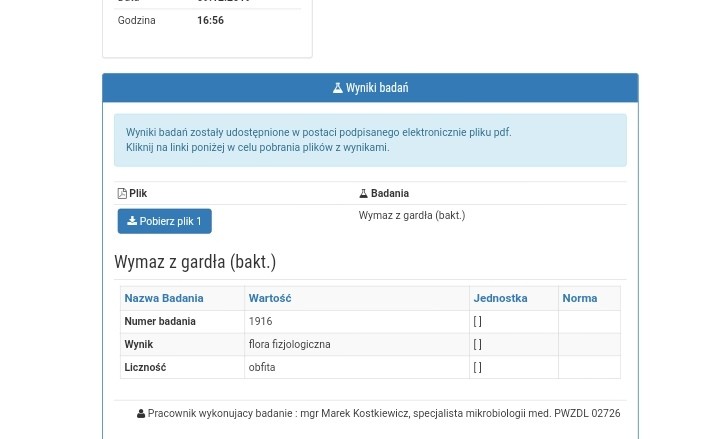Sort by Nazwa Badania column header
The width and height of the screenshot is (720, 439).
click(163, 298)
